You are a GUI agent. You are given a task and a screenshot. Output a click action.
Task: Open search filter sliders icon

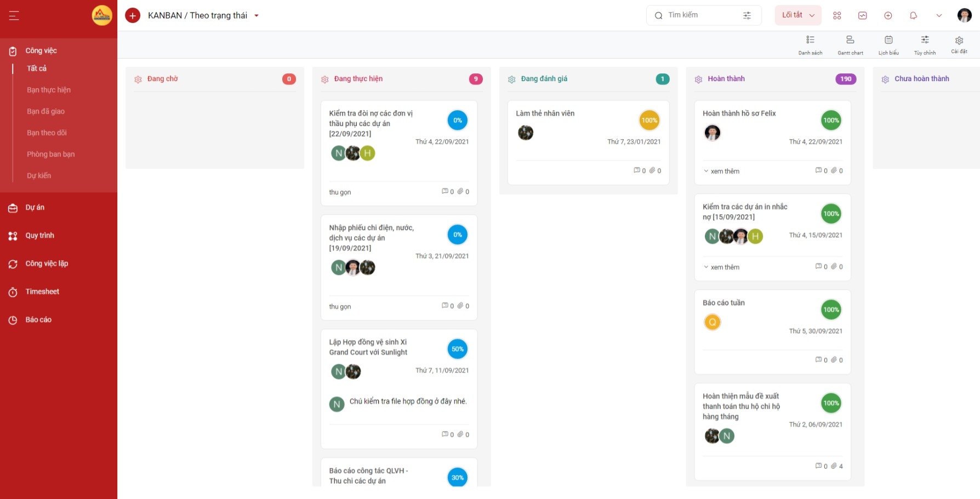click(747, 15)
